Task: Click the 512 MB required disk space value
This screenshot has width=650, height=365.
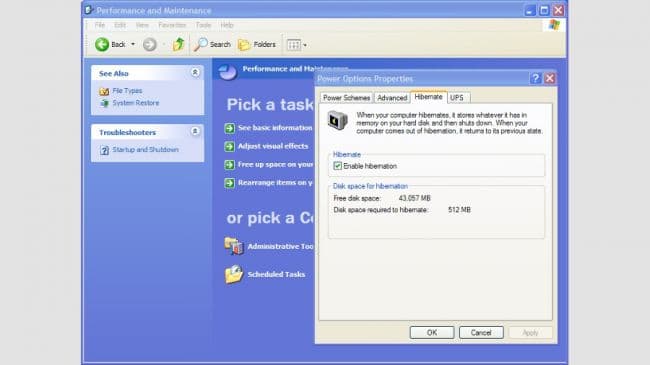Action: click(459, 210)
